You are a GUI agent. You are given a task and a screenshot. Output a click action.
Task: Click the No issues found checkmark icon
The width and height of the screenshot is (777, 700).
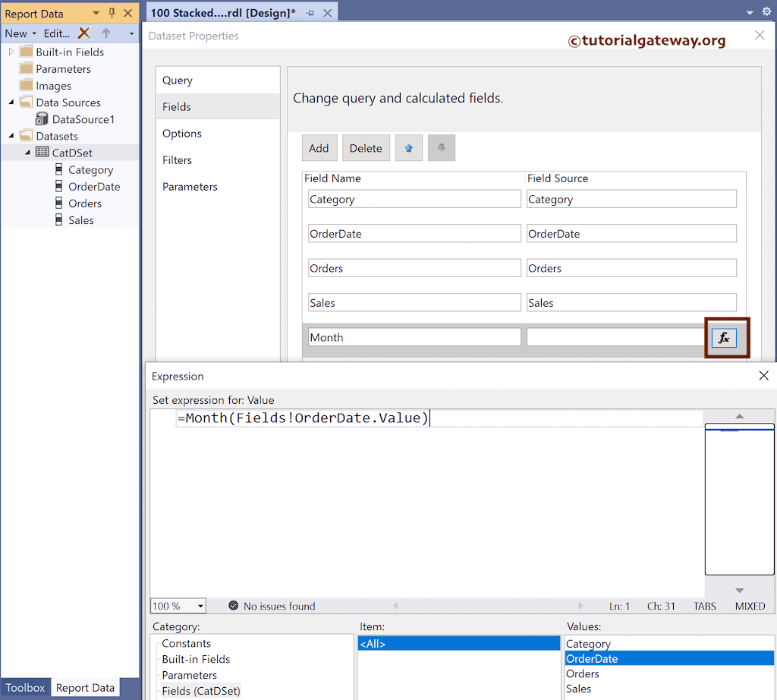[233, 606]
